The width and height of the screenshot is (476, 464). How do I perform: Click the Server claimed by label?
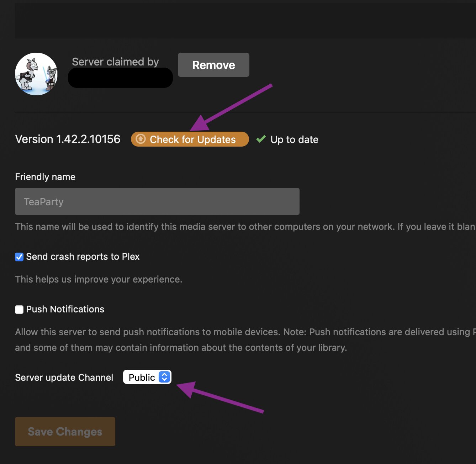[115, 62]
